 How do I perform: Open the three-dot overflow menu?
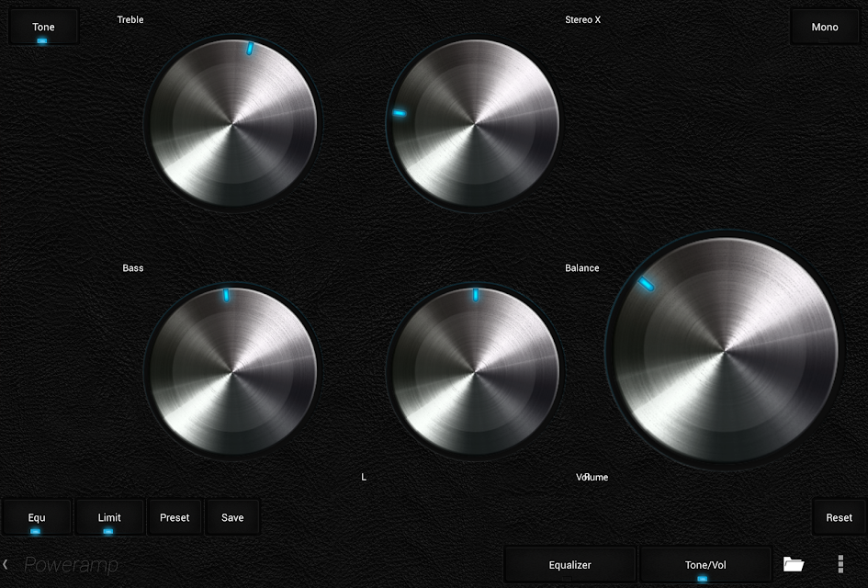[x=840, y=564]
